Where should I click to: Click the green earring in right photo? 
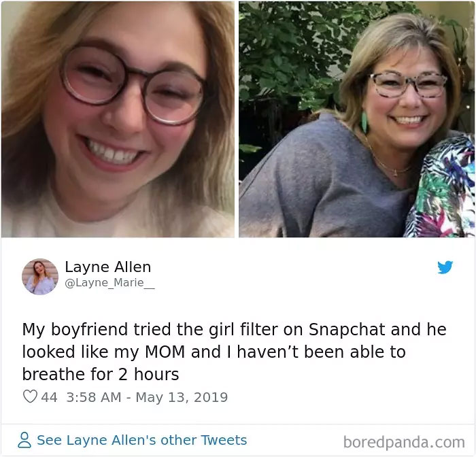[x=364, y=122]
